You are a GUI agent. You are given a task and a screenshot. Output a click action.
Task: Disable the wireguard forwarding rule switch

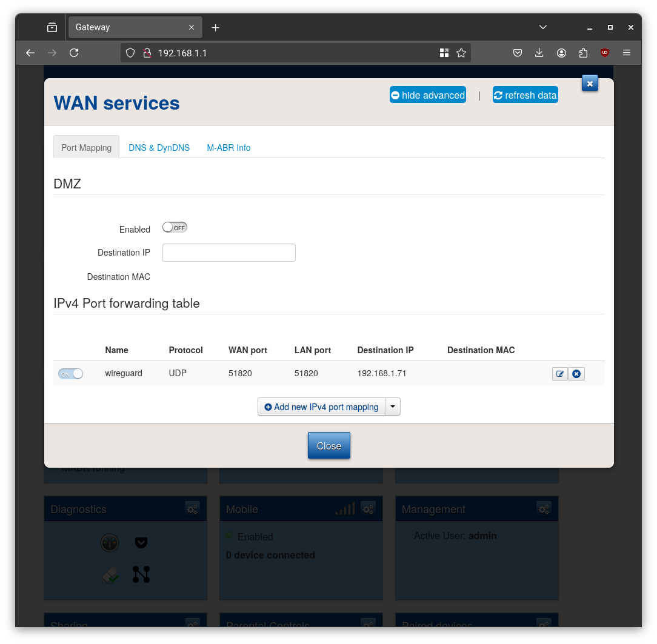pyautogui.click(x=70, y=373)
